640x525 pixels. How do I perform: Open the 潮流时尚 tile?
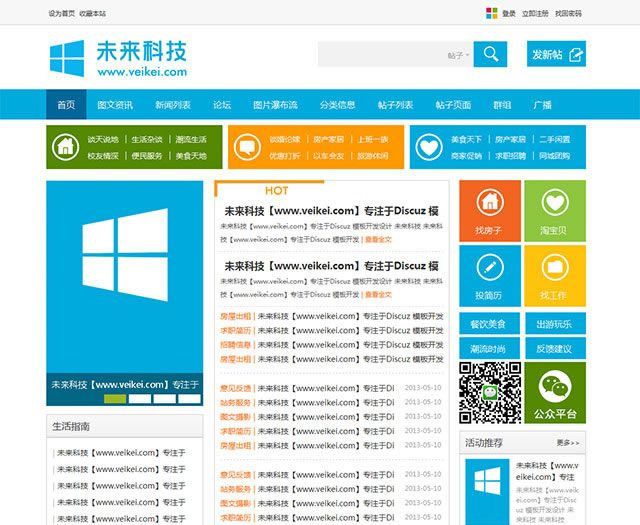pyautogui.click(x=489, y=348)
